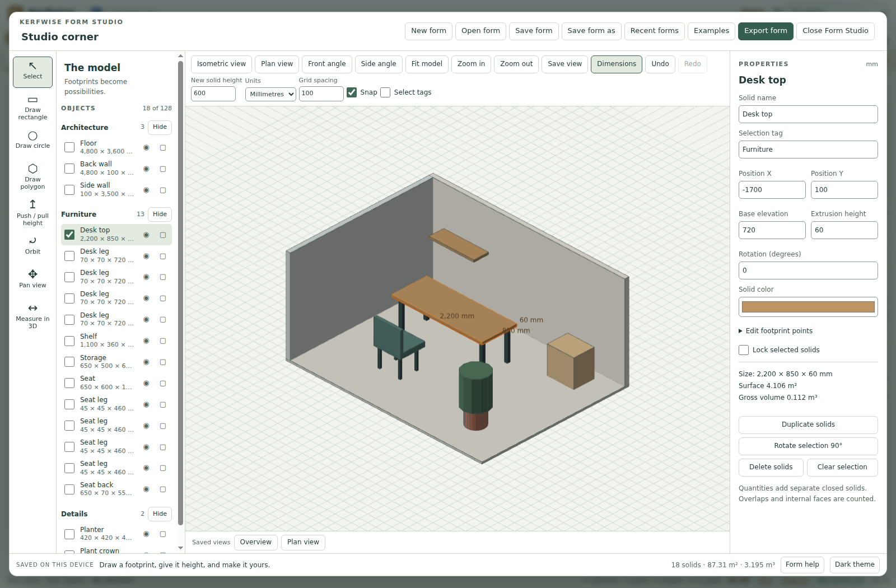This screenshot has height=588, width=896.
Task: Click the small square icon in the Side wall row
Action: click(163, 190)
